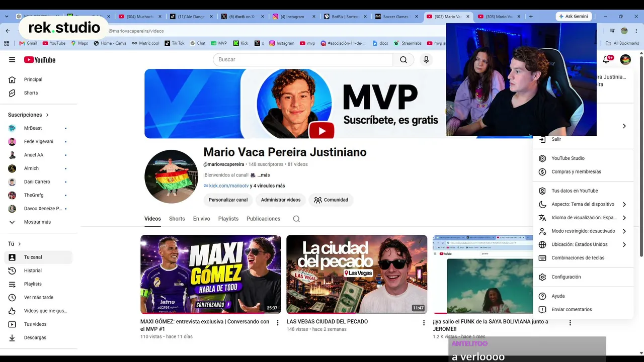Image resolution: width=644 pixels, height=362 pixels.
Task: Switch to the Videos channel tab
Action: click(152, 219)
